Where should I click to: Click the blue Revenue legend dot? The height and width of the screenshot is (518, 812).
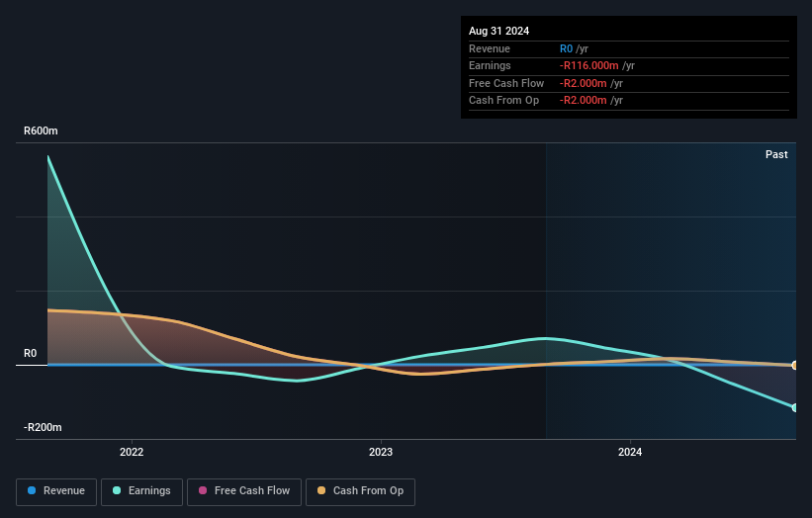click(32, 490)
